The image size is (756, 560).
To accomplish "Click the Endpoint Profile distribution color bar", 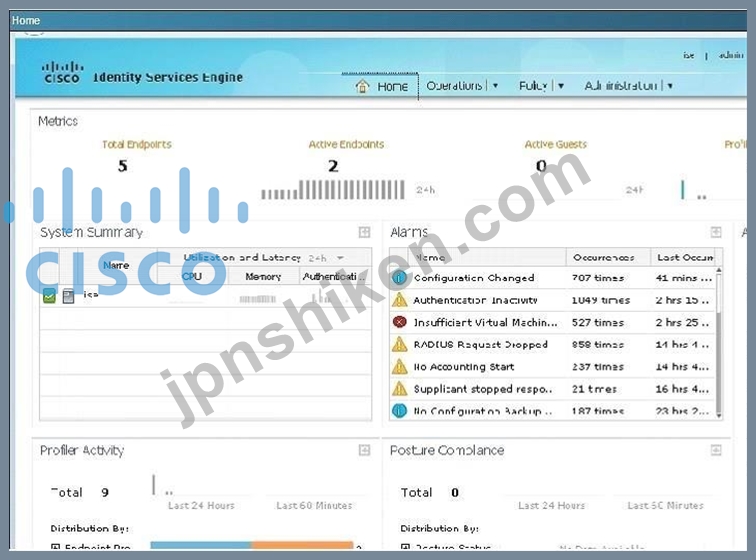I will click(x=252, y=546).
